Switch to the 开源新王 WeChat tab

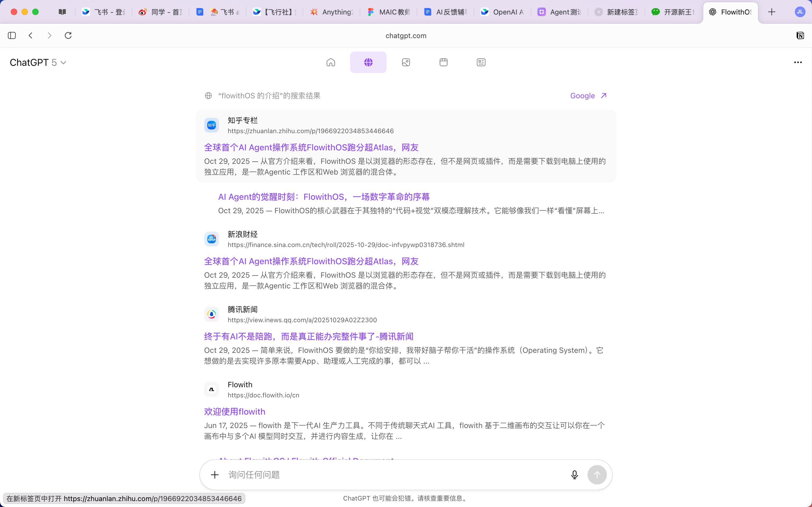pos(673,12)
